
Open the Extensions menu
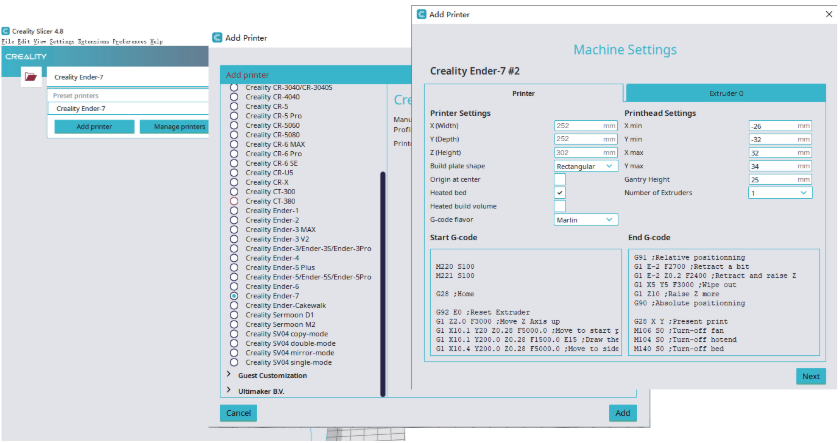[x=93, y=41]
